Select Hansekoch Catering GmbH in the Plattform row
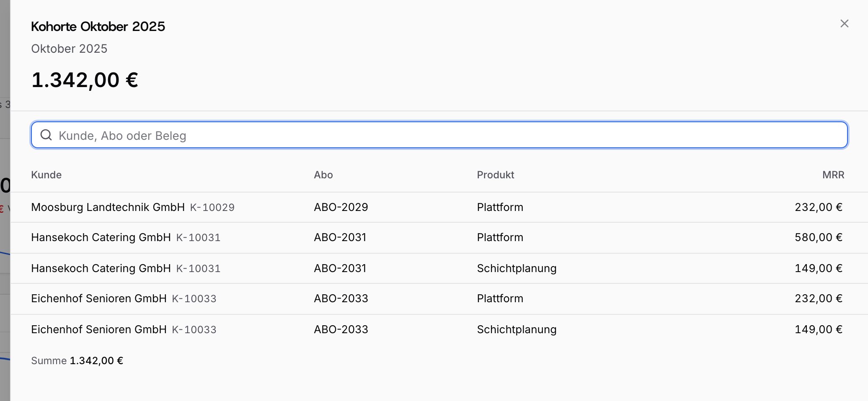The height and width of the screenshot is (401, 868). point(101,237)
